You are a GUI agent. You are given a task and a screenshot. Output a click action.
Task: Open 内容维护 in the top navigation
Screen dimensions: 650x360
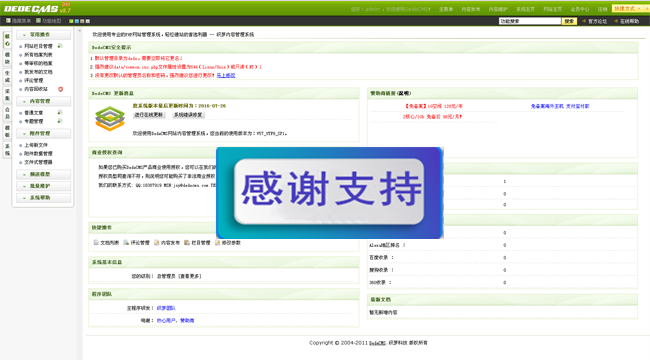click(x=498, y=9)
